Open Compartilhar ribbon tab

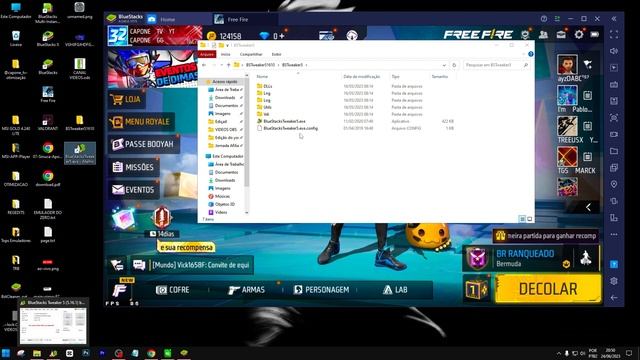coord(251,54)
